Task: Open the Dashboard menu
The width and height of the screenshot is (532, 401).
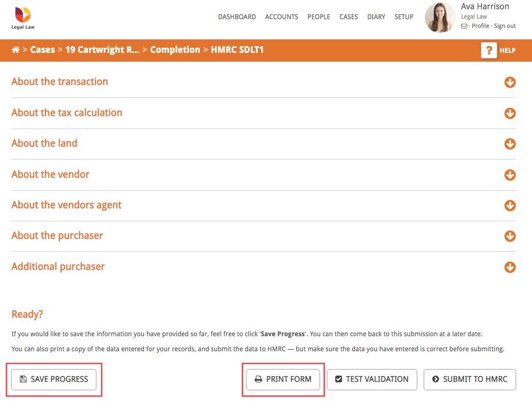Action: point(237,17)
